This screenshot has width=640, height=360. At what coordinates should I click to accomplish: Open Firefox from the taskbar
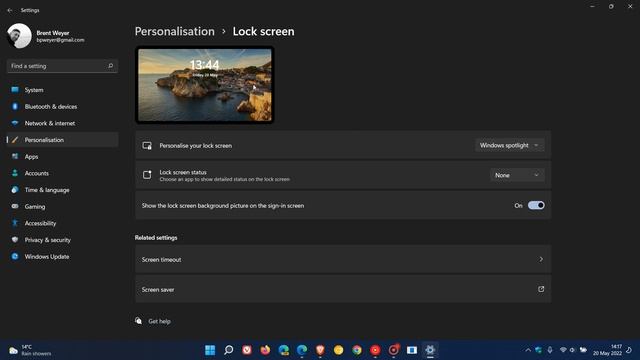[x=265, y=350]
